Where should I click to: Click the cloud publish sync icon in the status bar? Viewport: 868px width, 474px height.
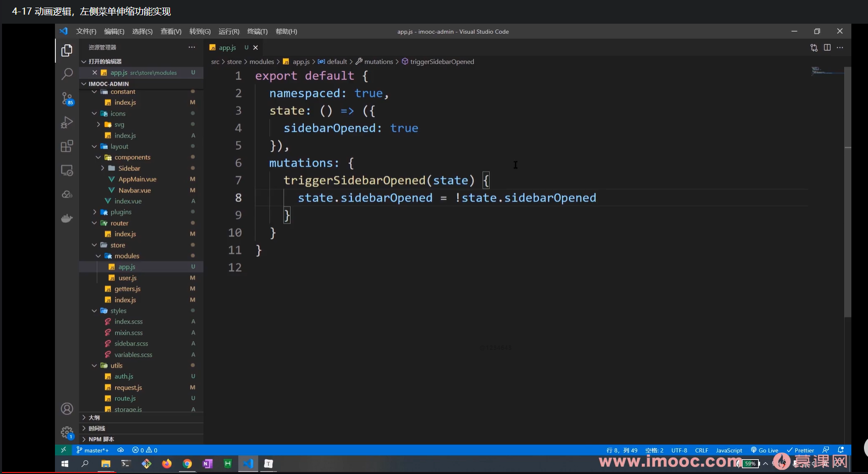coord(120,450)
